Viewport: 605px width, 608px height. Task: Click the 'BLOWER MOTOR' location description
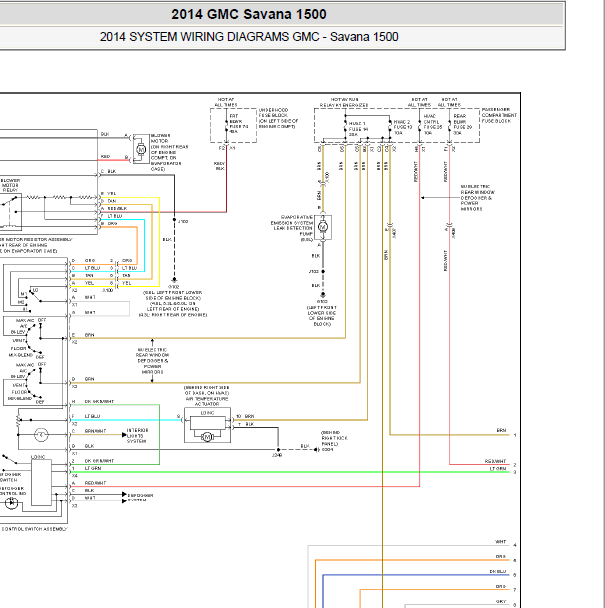(169, 152)
